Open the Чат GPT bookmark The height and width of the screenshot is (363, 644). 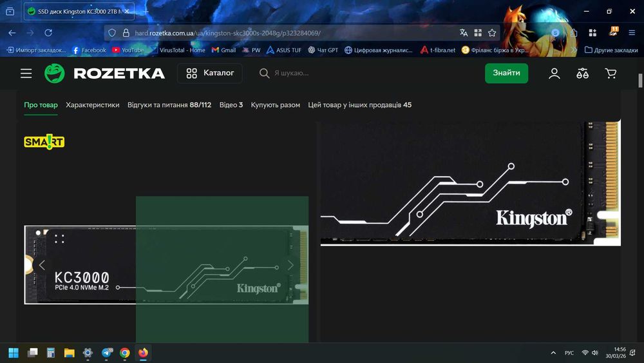323,50
